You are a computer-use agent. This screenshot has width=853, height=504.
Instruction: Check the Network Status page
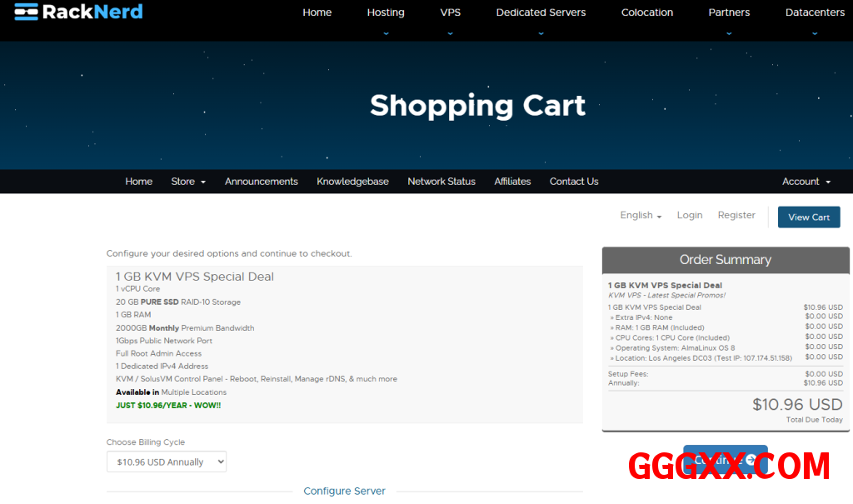441,182
